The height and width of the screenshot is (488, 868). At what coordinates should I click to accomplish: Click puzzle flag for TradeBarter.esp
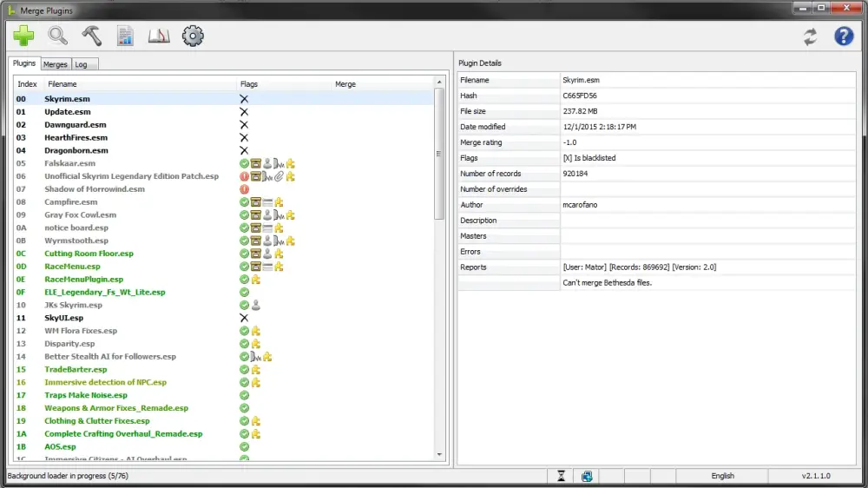pyautogui.click(x=256, y=369)
